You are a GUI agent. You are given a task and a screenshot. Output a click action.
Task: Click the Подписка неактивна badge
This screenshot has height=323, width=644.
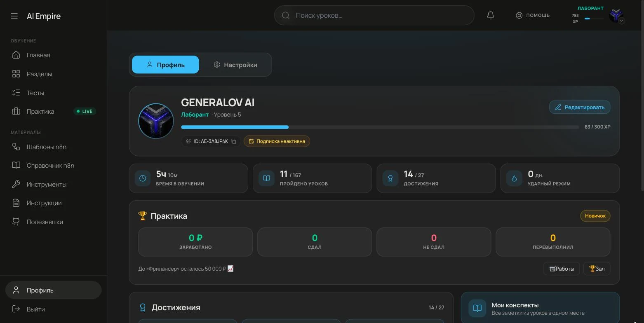click(x=277, y=141)
